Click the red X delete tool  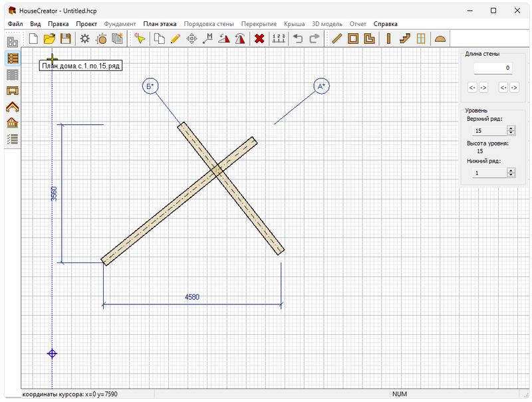[x=259, y=39]
